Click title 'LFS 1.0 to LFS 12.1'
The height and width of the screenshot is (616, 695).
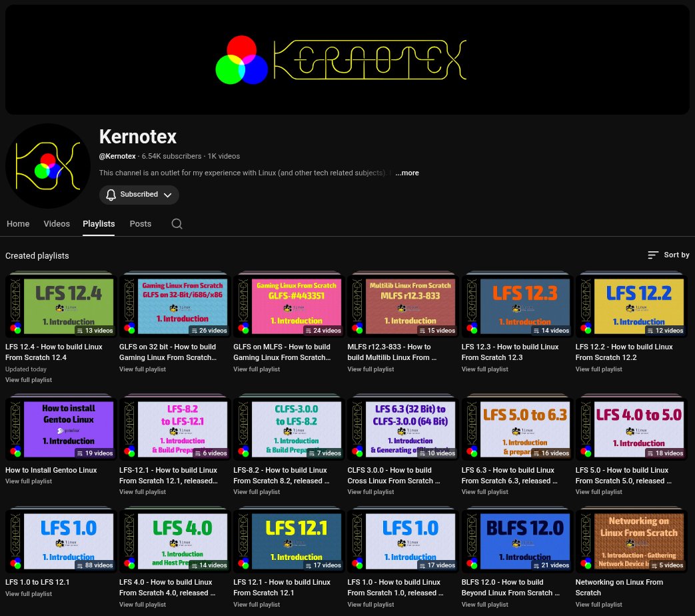pos(37,582)
